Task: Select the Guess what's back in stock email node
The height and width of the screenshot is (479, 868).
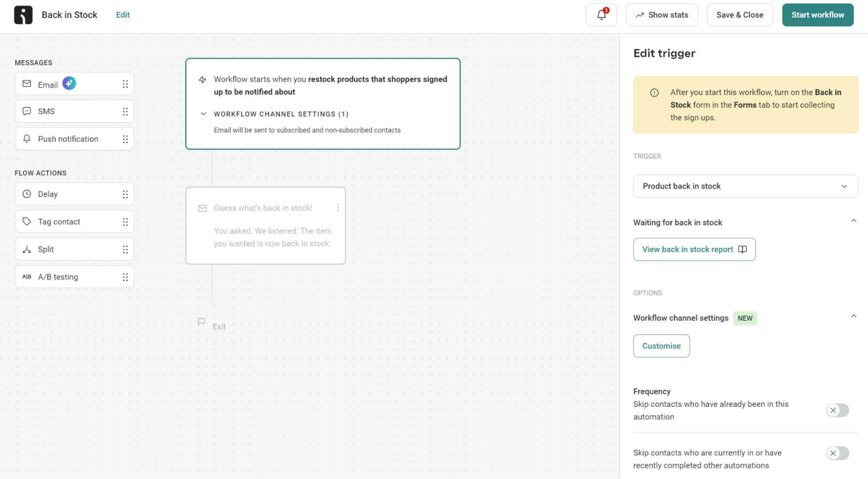Action: click(265, 225)
